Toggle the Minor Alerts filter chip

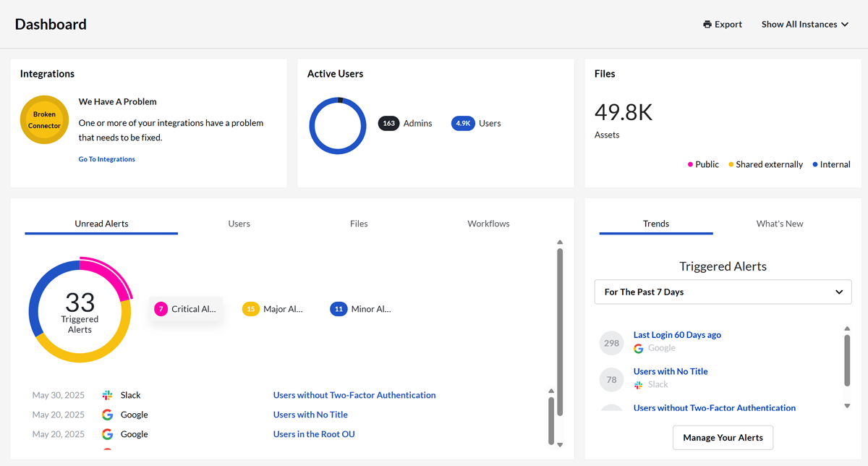(x=361, y=309)
